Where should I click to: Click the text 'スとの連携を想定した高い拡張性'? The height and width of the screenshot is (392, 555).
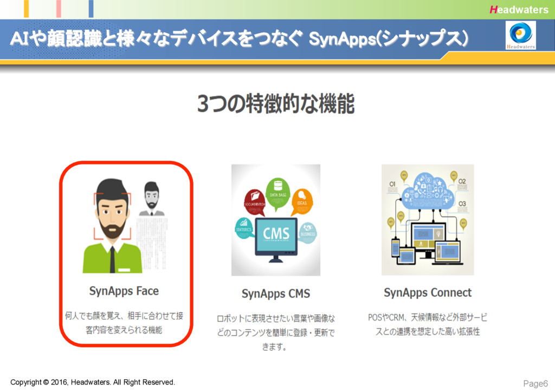pos(428,331)
